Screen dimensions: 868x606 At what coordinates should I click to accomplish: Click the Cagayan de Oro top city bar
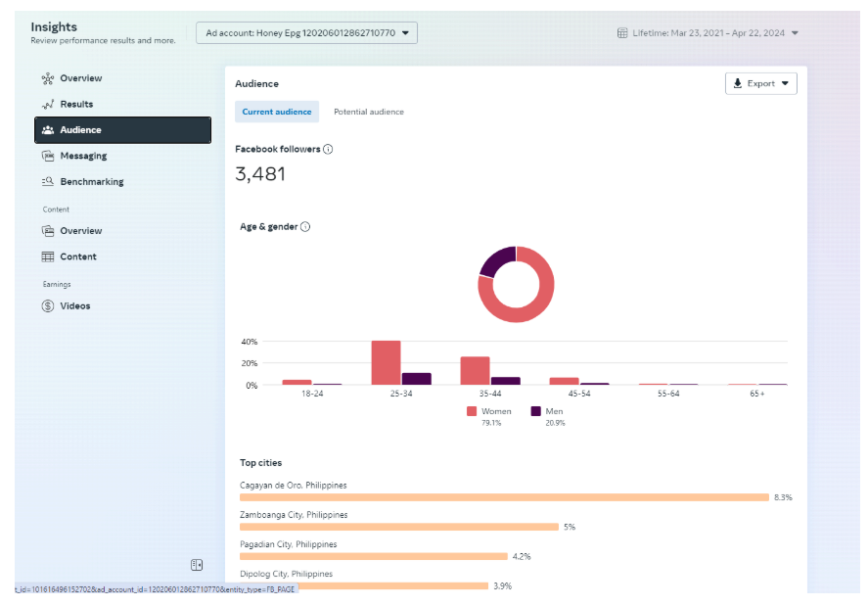(504, 497)
